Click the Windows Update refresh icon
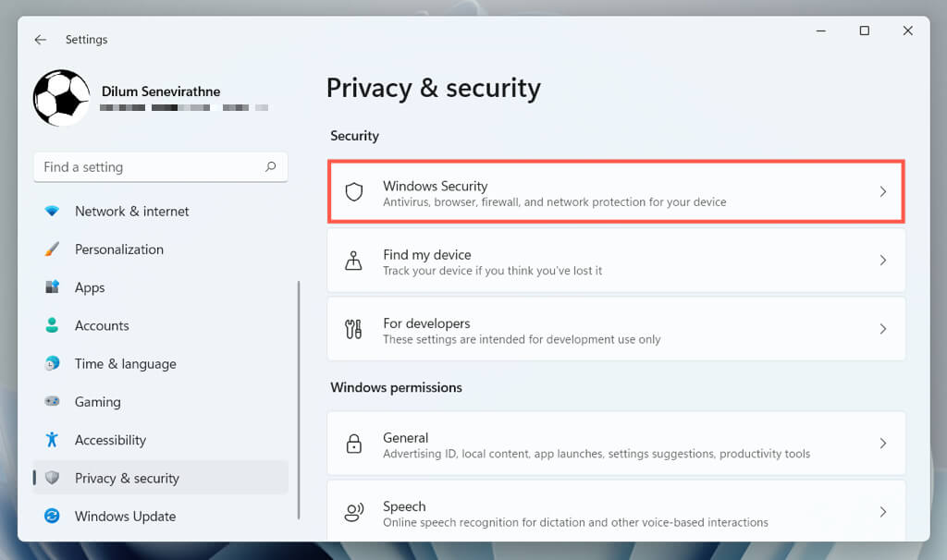 [53, 517]
